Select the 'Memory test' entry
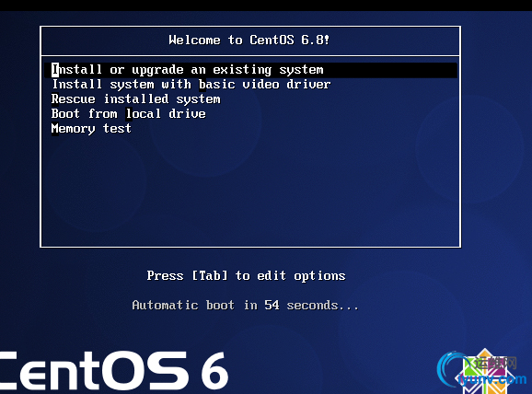Viewport: 532px width, 394px height. (91, 129)
